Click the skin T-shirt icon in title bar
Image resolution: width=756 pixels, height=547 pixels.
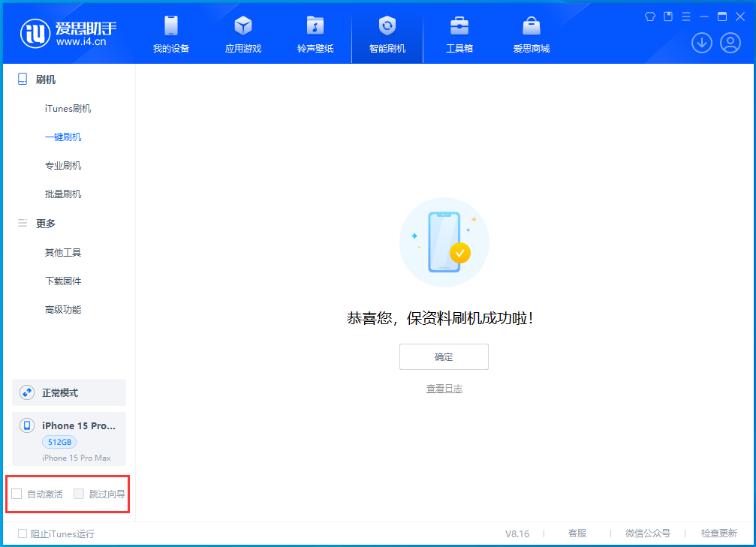click(650, 17)
